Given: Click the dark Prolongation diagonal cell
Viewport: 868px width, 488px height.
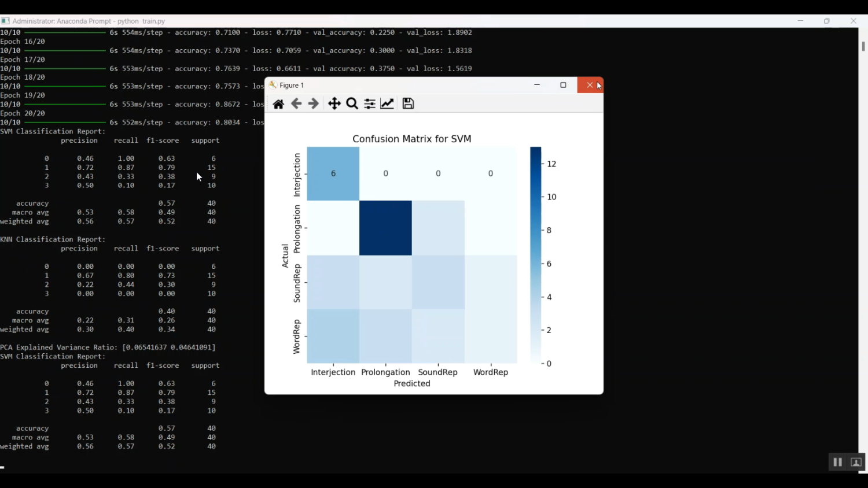Looking at the screenshot, I should (385, 228).
